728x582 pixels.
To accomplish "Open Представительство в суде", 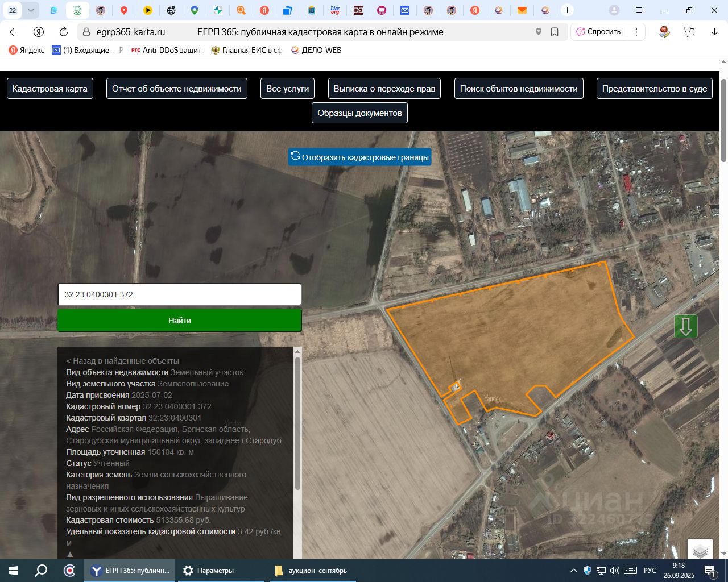I will (x=655, y=89).
